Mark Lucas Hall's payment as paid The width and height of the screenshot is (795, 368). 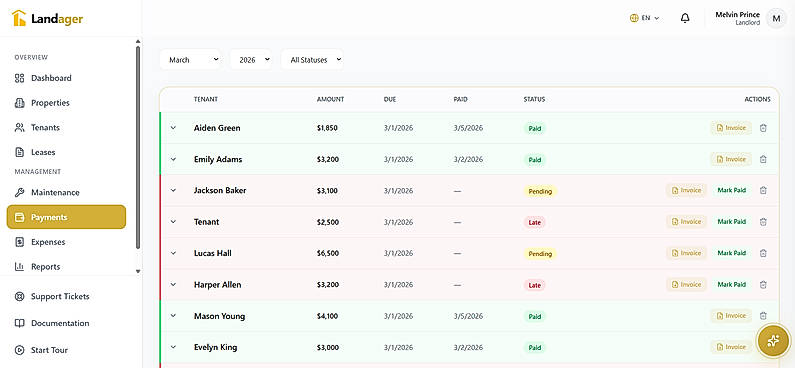pos(732,253)
